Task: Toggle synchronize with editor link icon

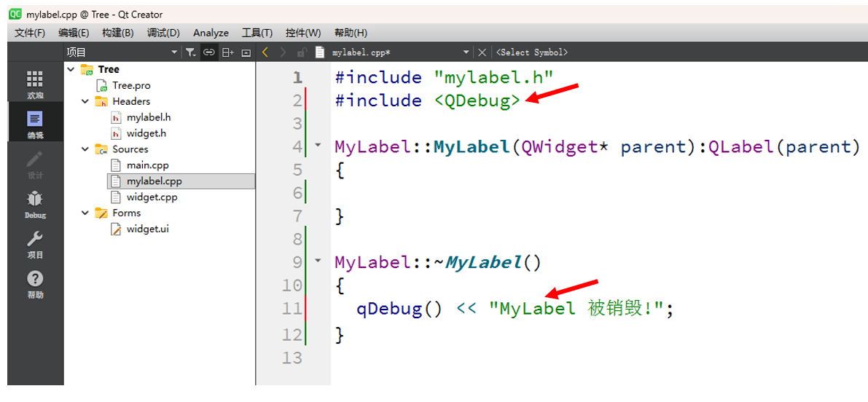Action: pos(208,52)
